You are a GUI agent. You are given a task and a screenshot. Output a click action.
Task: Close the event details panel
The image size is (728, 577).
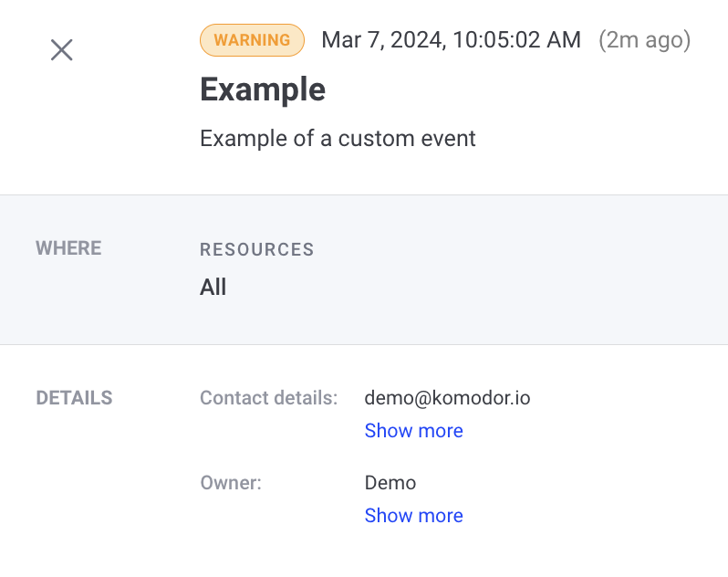coord(61,49)
